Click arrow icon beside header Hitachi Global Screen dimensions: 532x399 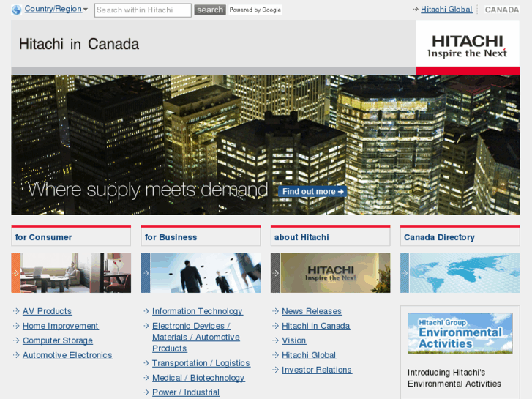[416, 10]
